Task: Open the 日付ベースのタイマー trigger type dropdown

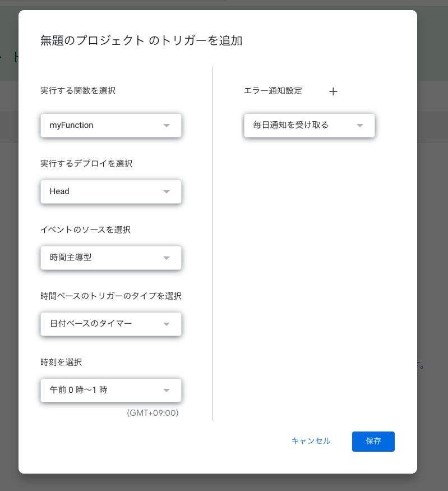Action: point(110,324)
